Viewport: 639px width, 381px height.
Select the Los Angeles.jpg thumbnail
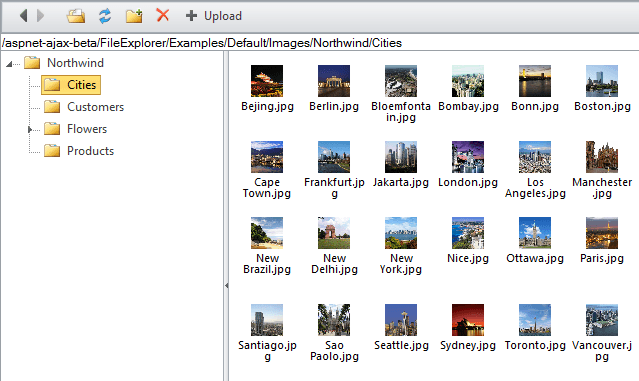pyautogui.click(x=535, y=157)
